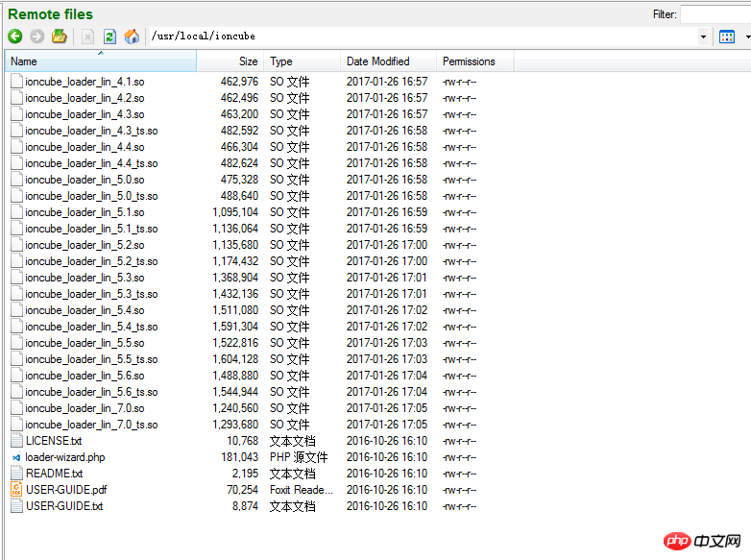Select file ioncube_loader_lin_5.5.so
Screen dimensions: 751x560
point(85,343)
